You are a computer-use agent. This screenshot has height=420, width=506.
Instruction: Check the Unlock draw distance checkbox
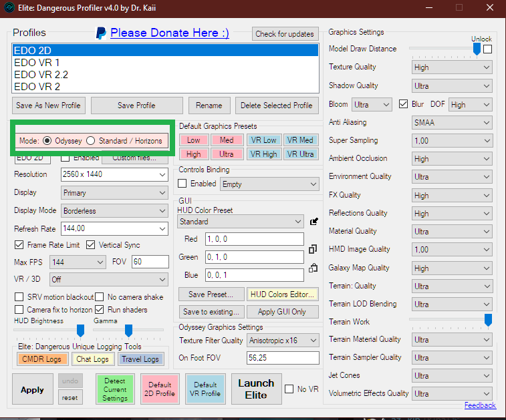pos(487,49)
